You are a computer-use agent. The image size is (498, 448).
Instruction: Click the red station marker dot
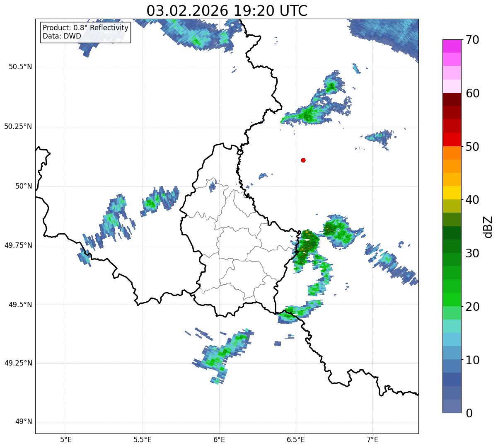(303, 160)
